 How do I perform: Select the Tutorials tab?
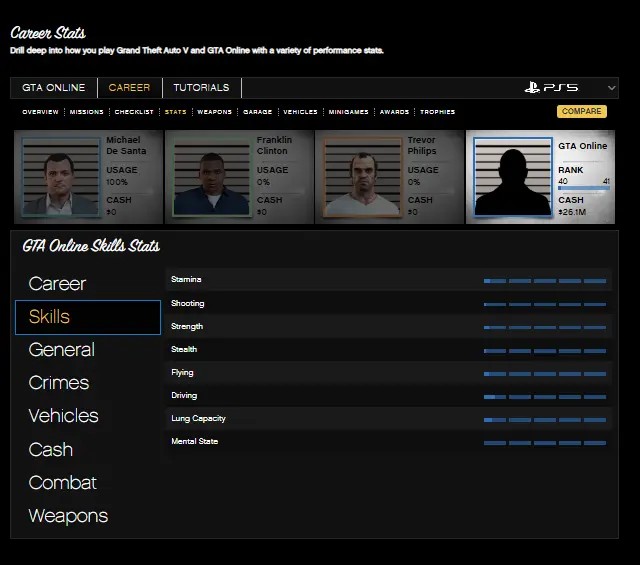tap(201, 88)
